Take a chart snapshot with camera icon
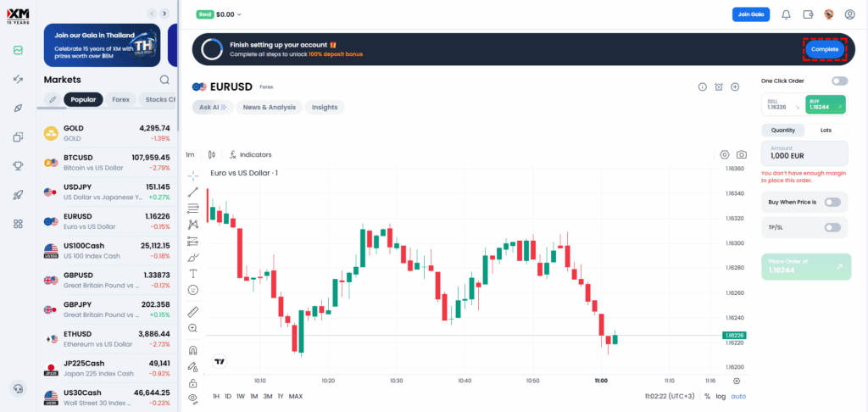The height and width of the screenshot is (412, 868). pos(742,155)
